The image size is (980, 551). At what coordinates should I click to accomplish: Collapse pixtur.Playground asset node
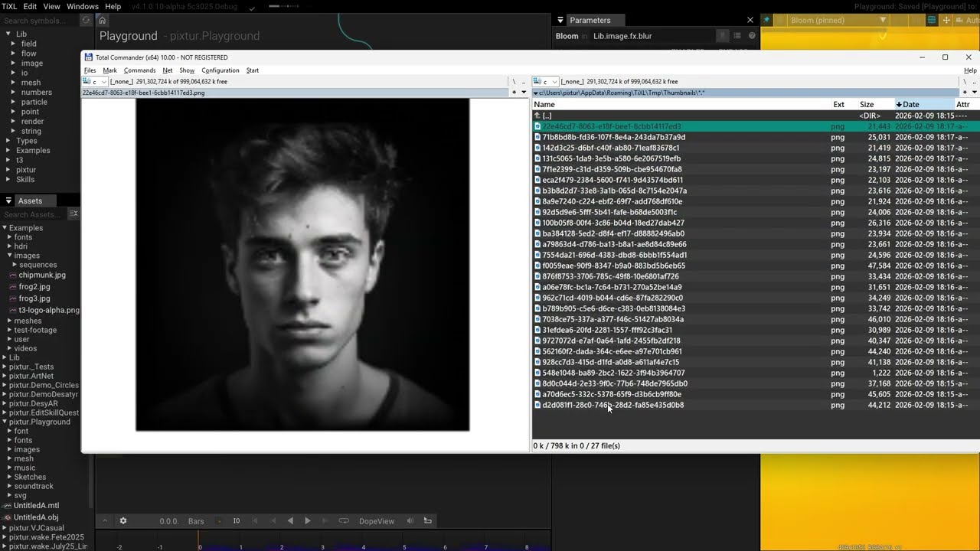tap(5, 422)
